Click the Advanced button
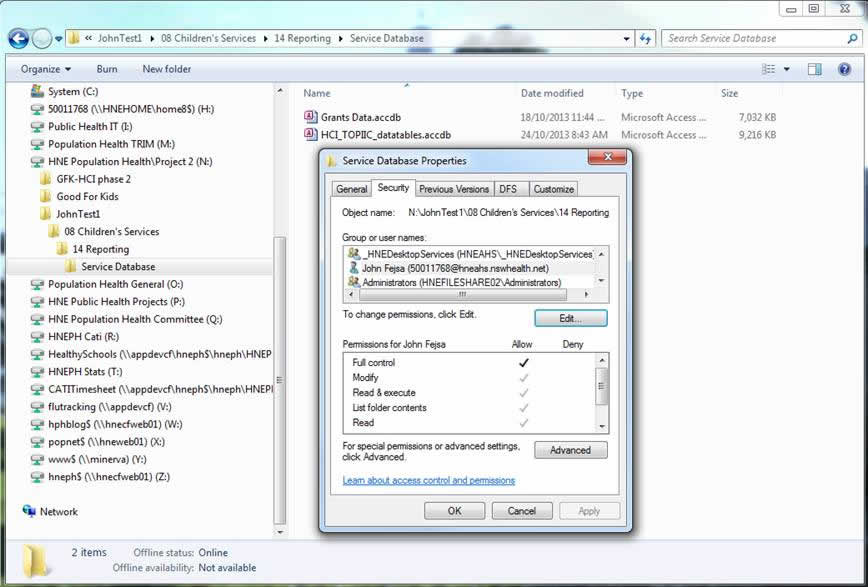 571,450
